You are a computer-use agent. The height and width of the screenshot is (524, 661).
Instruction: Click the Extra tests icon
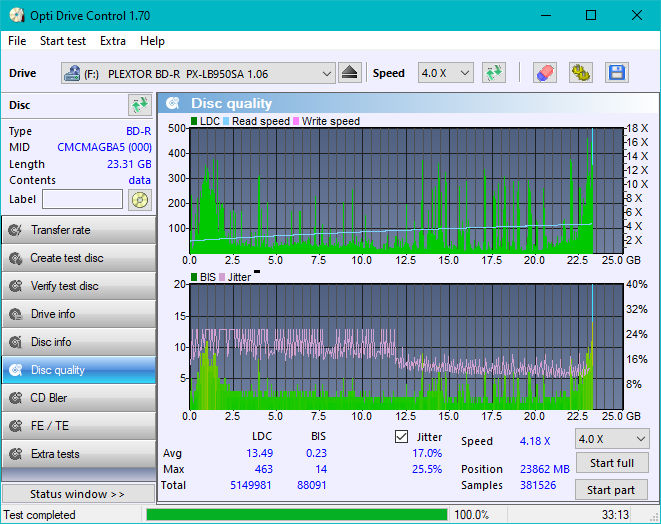click(x=16, y=454)
